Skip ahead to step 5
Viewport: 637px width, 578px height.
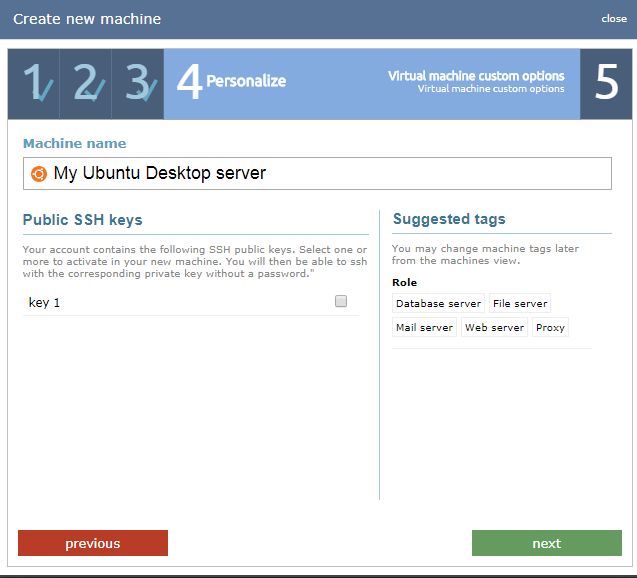click(x=606, y=84)
